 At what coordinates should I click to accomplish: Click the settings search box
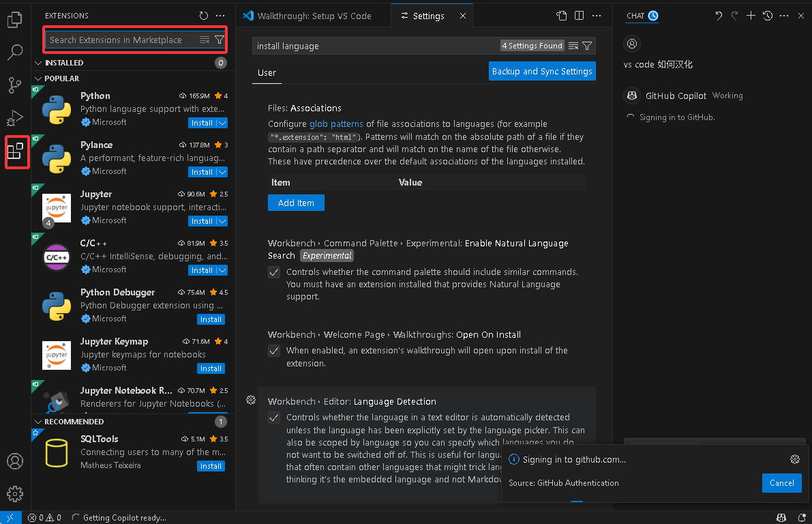[x=377, y=46]
